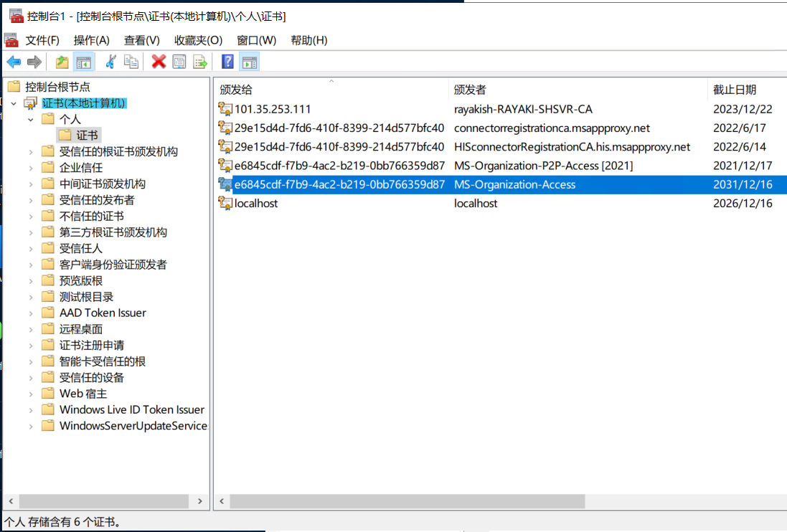The width and height of the screenshot is (787, 532).
Task: Toggle the Show/Hide Console Tree icon
Action: click(84, 62)
